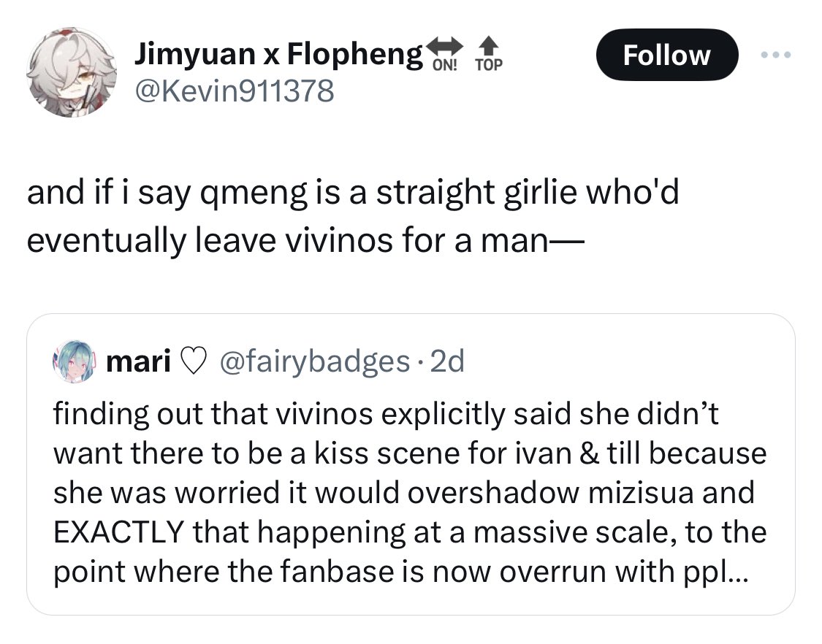
Task: Open the quoted tweet about vivinos
Action: [411, 464]
